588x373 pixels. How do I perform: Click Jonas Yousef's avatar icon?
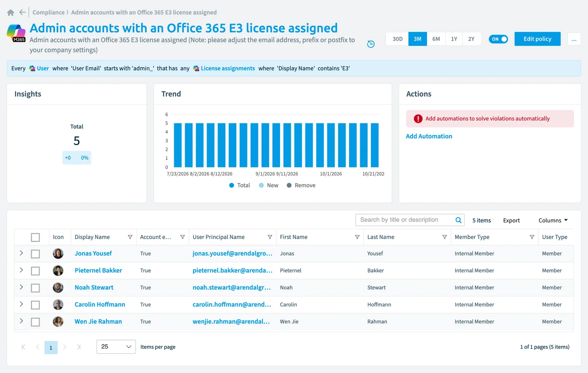coord(58,254)
